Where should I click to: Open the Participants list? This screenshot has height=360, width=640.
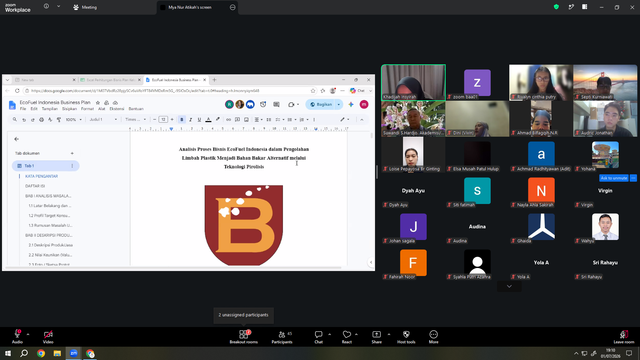point(282,337)
